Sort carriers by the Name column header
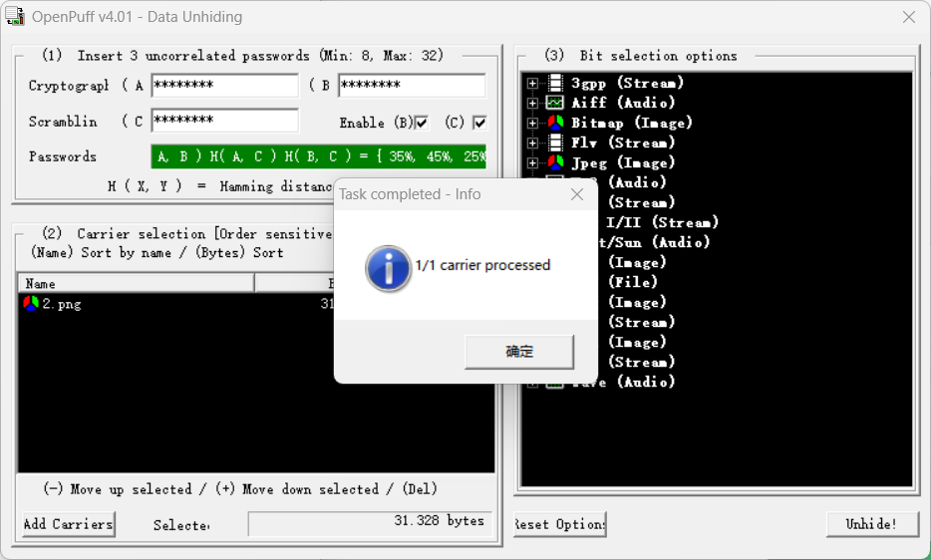Image resolution: width=931 pixels, height=560 pixels. click(136, 284)
